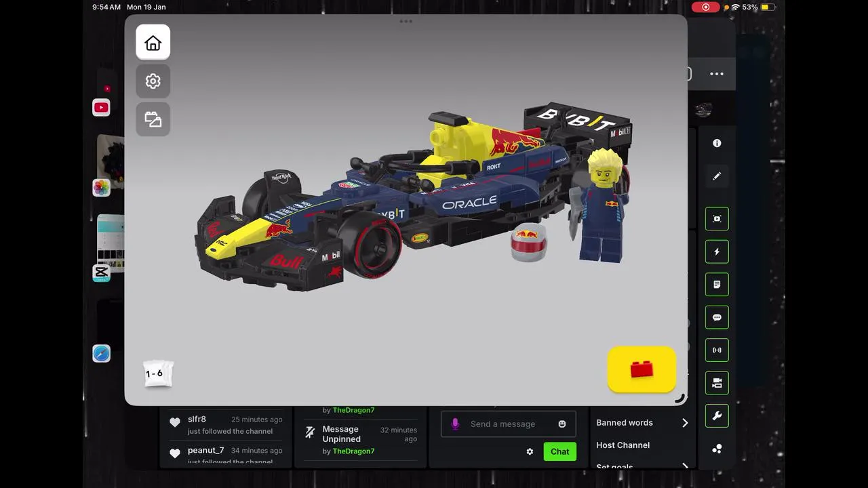Open the info panel icon
868x488 pixels.
[x=717, y=143]
